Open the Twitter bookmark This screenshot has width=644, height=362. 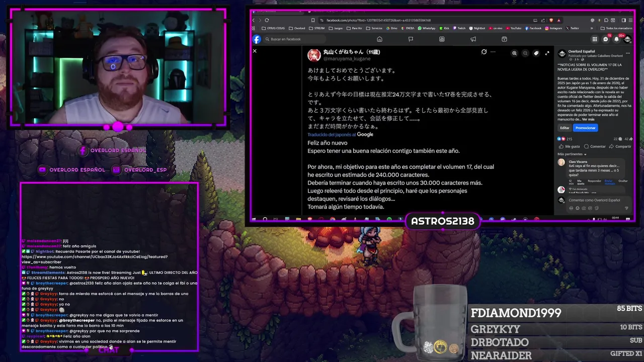coord(572,28)
